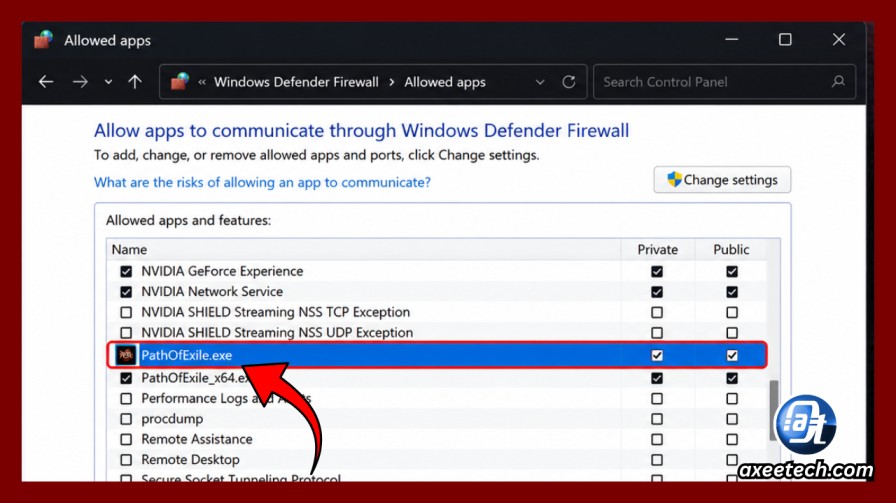This screenshot has height=503, width=896.
Task: Toggle Private for PathOfExile.exe
Action: (x=657, y=356)
